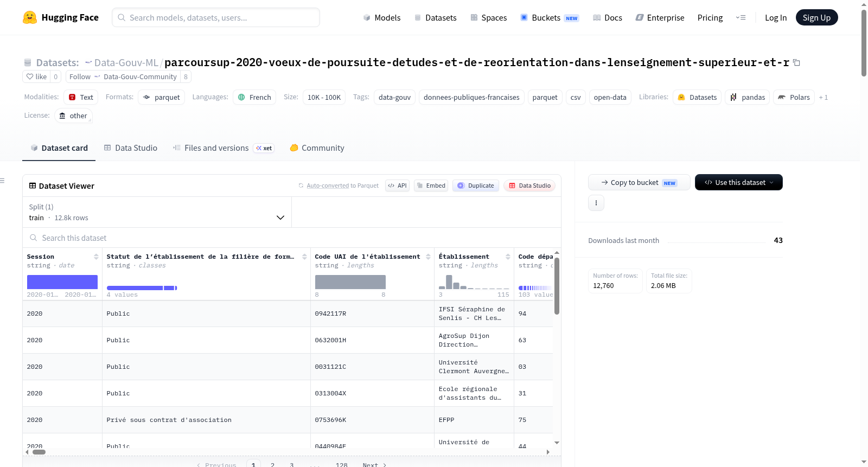Click the 0942117R cell
868x467 pixels.
pyautogui.click(x=372, y=314)
